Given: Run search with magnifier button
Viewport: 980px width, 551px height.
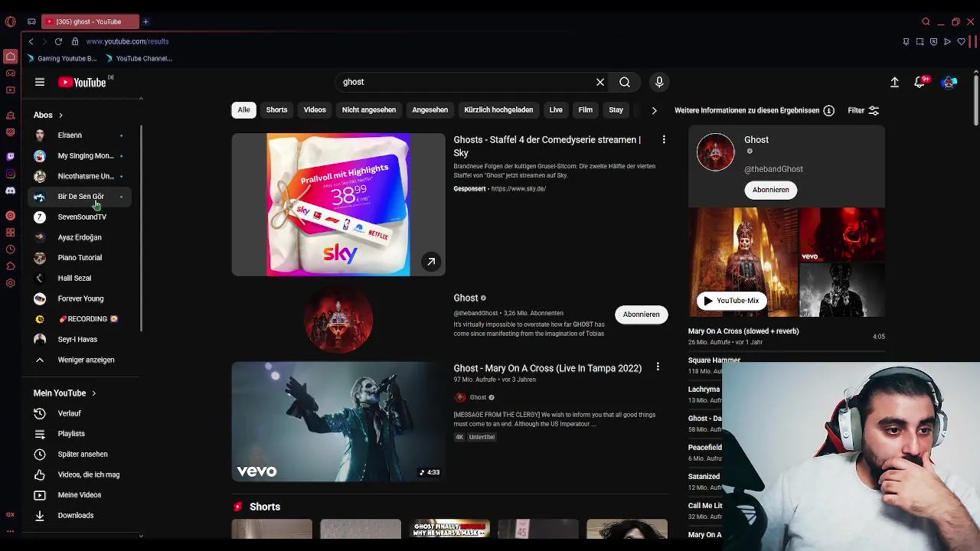Looking at the screenshot, I should 625,82.
